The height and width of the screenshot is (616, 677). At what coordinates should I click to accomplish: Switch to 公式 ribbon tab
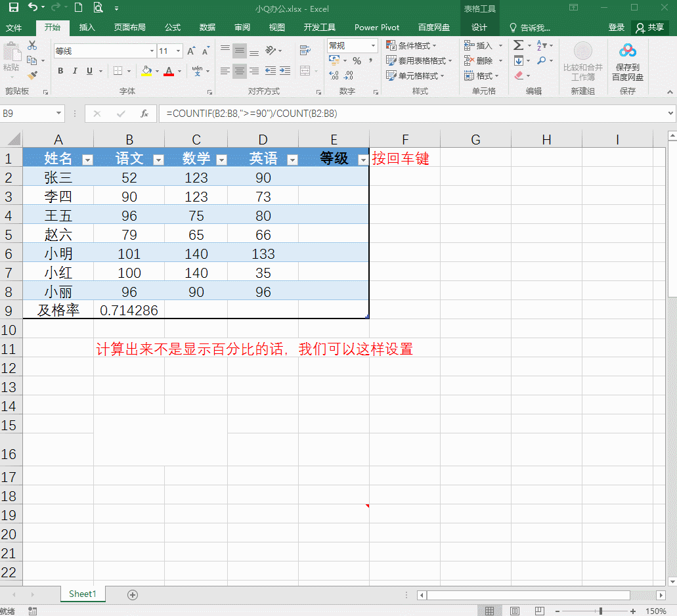pyautogui.click(x=172, y=27)
